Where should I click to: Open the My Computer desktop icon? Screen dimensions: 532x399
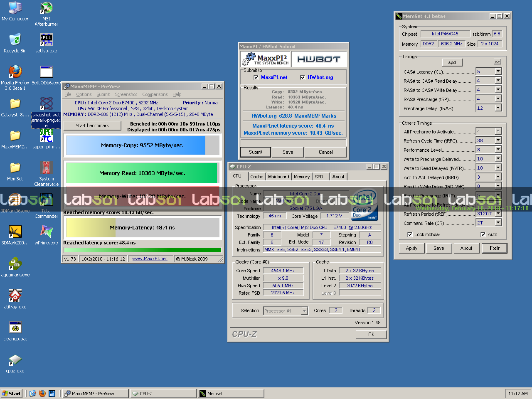point(15,11)
